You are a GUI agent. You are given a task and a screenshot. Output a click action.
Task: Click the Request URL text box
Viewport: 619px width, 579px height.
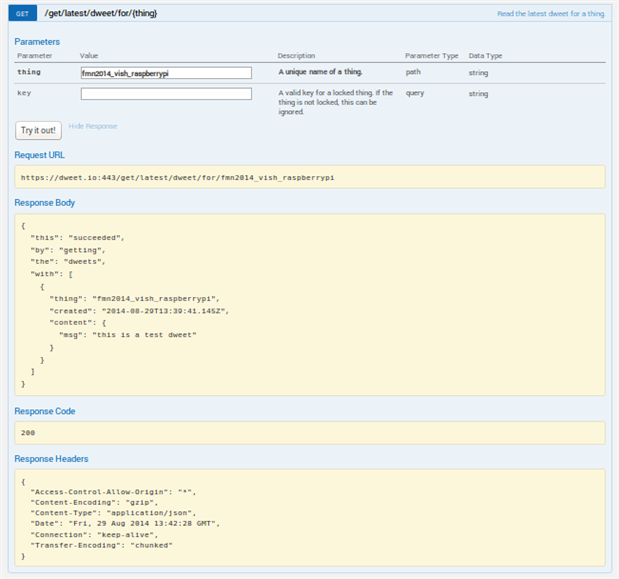tap(310, 176)
